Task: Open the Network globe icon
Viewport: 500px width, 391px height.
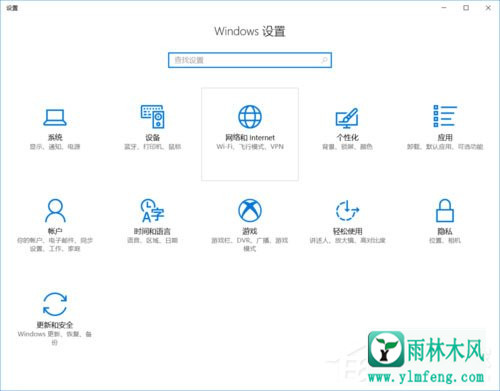Action: coord(250,116)
